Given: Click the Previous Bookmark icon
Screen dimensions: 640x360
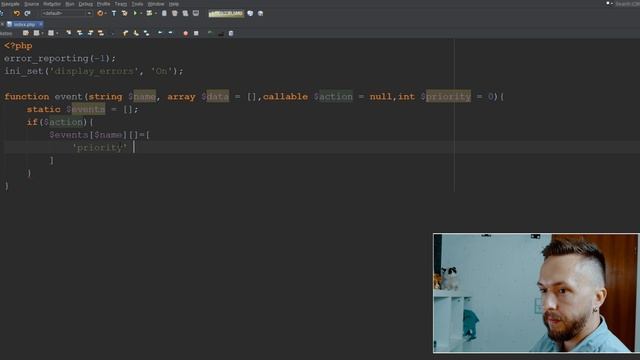Looking at the screenshot, I should [x=125, y=33].
